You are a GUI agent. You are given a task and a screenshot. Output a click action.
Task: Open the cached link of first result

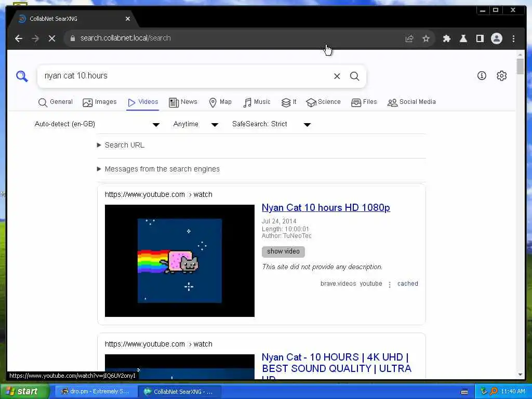coord(407,284)
